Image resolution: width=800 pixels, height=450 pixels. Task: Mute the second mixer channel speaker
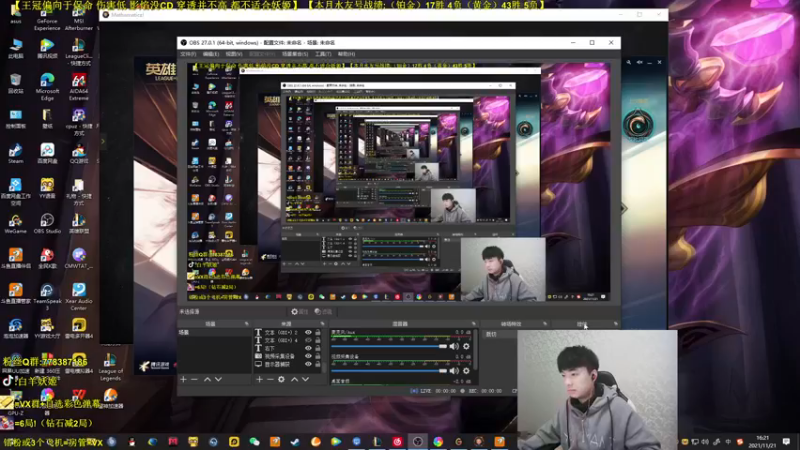pos(454,371)
